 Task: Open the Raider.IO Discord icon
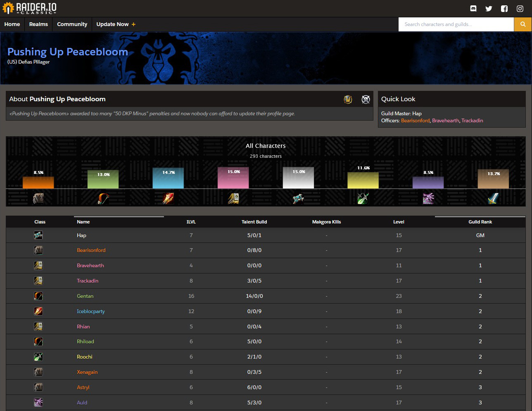point(473,8)
